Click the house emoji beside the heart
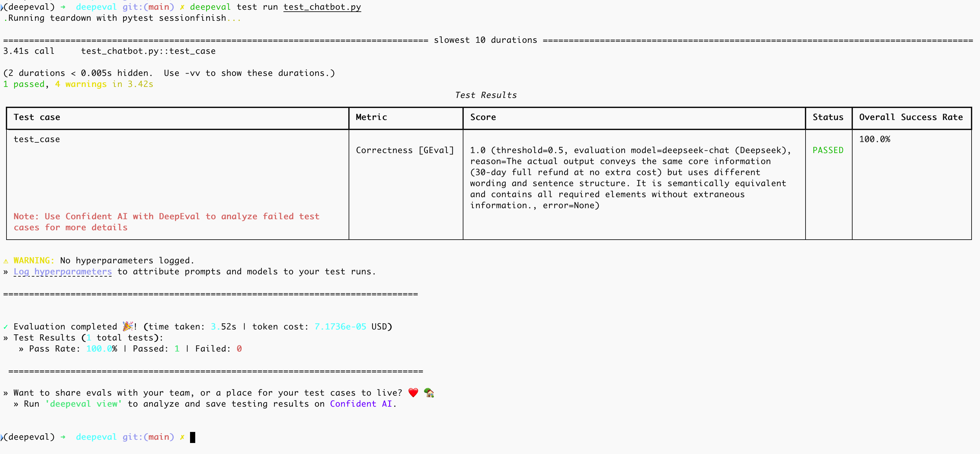Viewport: 980px width, 454px height. [429, 392]
